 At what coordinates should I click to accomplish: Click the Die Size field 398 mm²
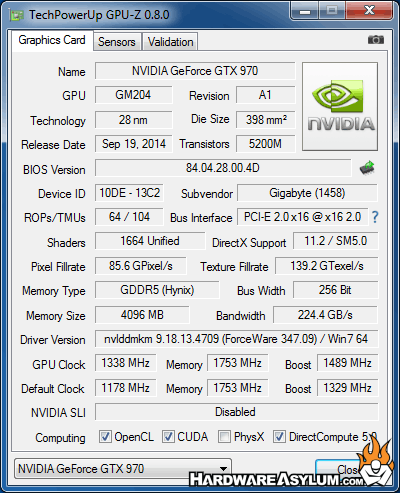coord(266,120)
